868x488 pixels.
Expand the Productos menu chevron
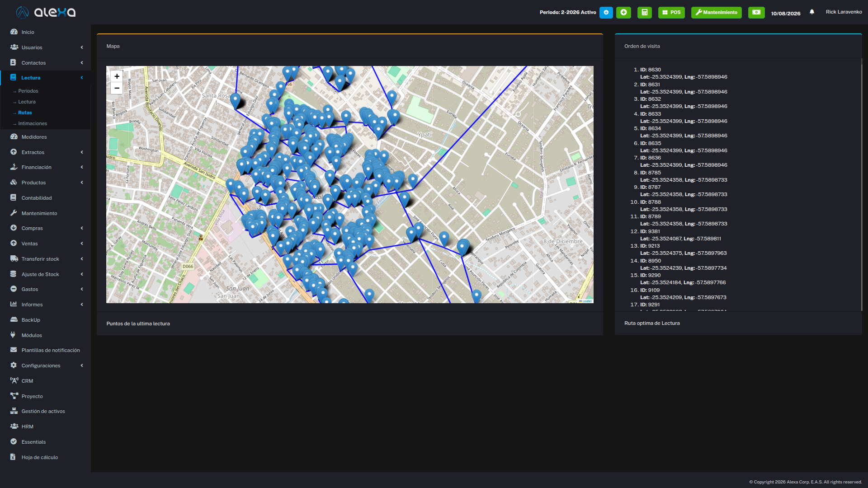(x=82, y=183)
